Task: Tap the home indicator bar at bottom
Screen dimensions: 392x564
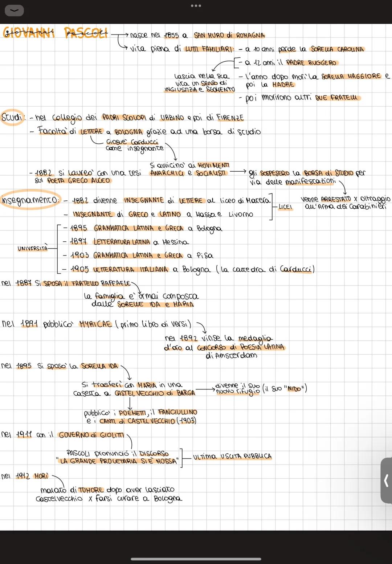Action: 196,559
